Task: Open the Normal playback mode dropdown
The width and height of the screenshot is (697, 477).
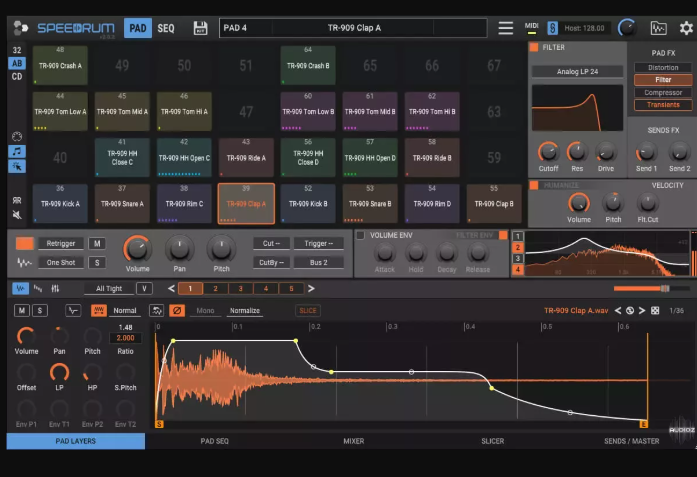Action: pos(124,310)
